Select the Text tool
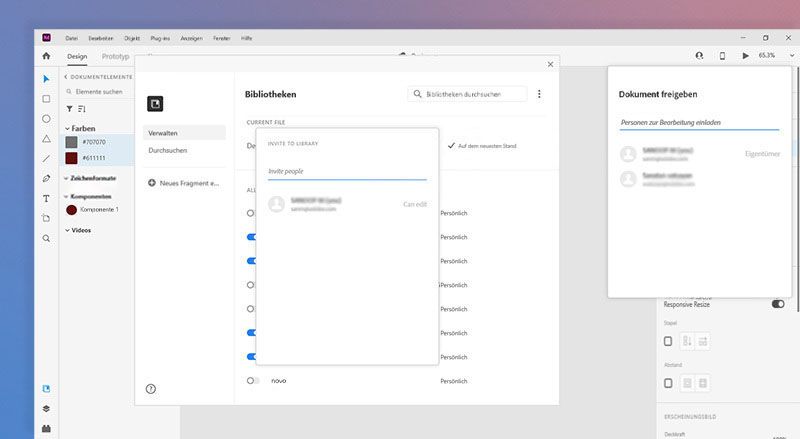 click(x=46, y=199)
